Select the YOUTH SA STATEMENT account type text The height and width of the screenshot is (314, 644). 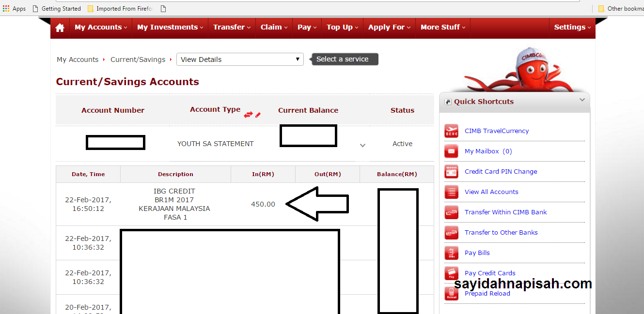coord(215,144)
